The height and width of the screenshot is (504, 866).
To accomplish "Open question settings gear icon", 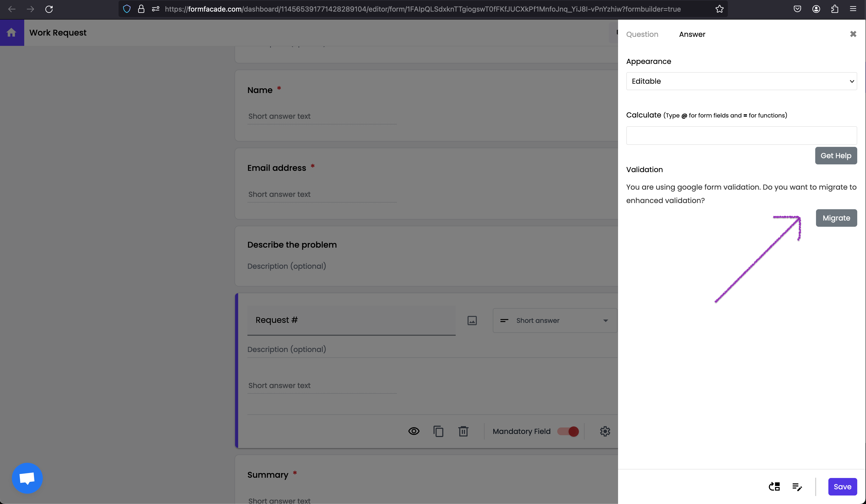I will coord(605,431).
